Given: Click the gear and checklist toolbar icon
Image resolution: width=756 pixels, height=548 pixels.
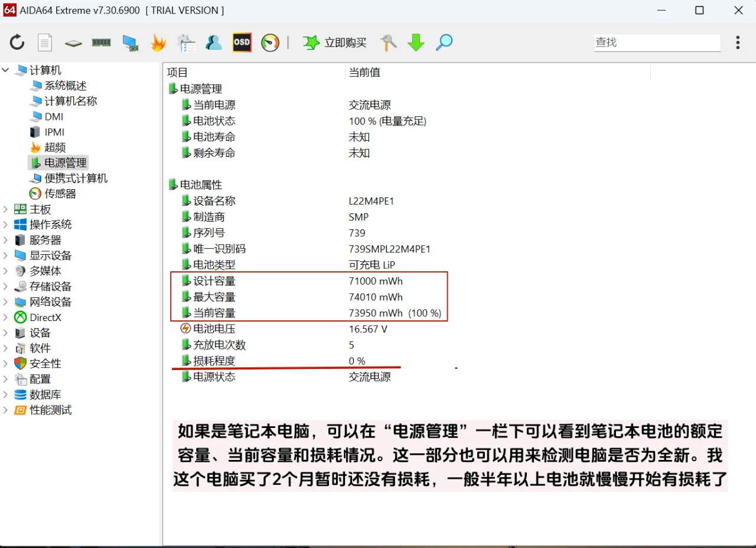Looking at the screenshot, I should (x=186, y=43).
